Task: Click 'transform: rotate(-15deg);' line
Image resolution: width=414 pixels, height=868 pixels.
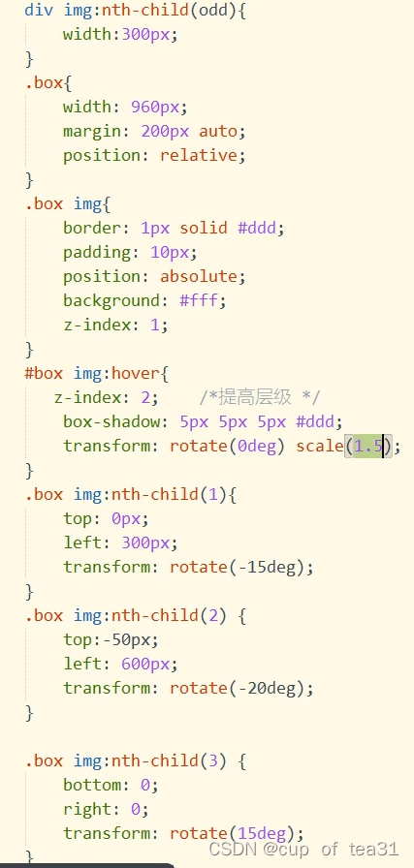Action: [188, 568]
